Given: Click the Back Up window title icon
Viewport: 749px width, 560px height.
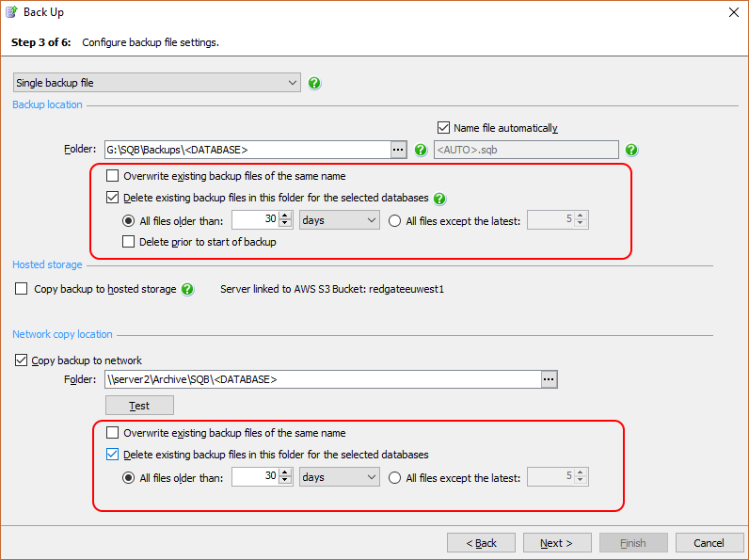Looking at the screenshot, I should point(11,12).
